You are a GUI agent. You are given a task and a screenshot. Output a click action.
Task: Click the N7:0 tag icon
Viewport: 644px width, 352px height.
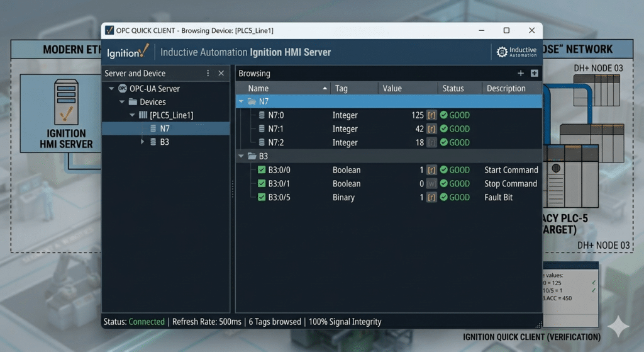pos(262,115)
